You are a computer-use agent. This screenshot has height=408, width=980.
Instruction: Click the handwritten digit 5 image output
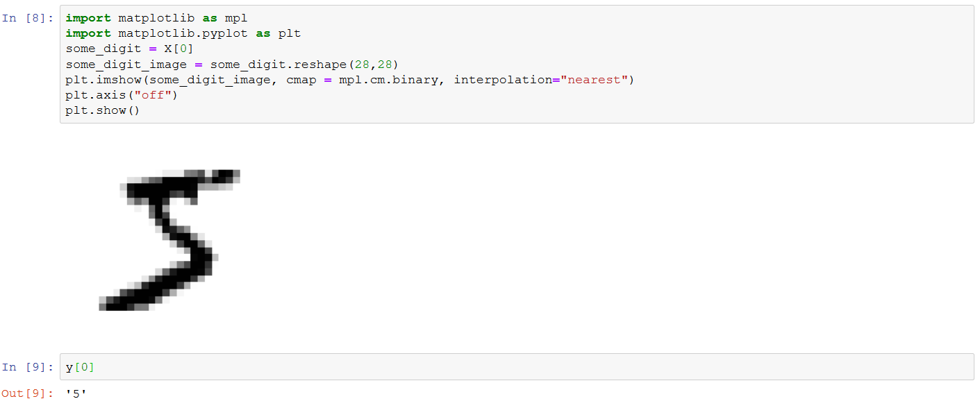pos(169,239)
